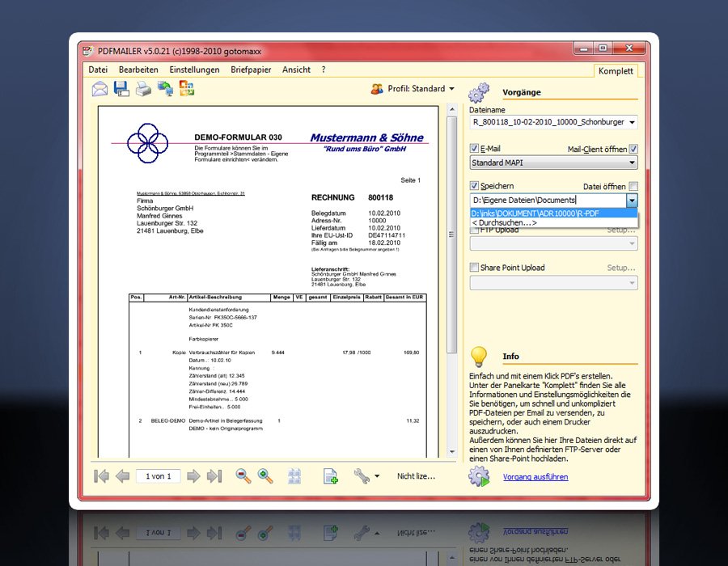The width and height of the screenshot is (728, 566).
Task: Enable the FTP Upload checkbox
Action: pyautogui.click(x=474, y=230)
